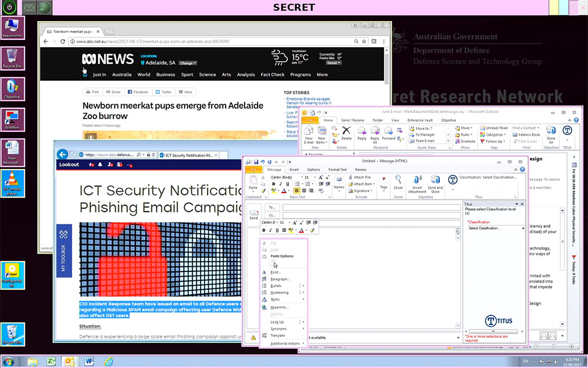Screen dimensions: 588x368
Task: Click Format Painter brush on the mini toolbar
Action: click(312, 230)
